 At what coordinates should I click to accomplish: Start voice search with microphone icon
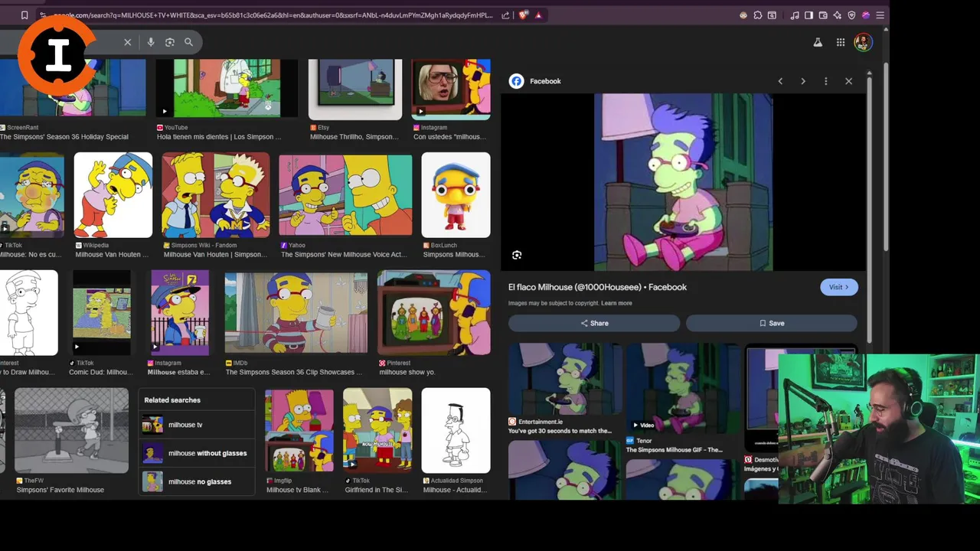point(151,42)
